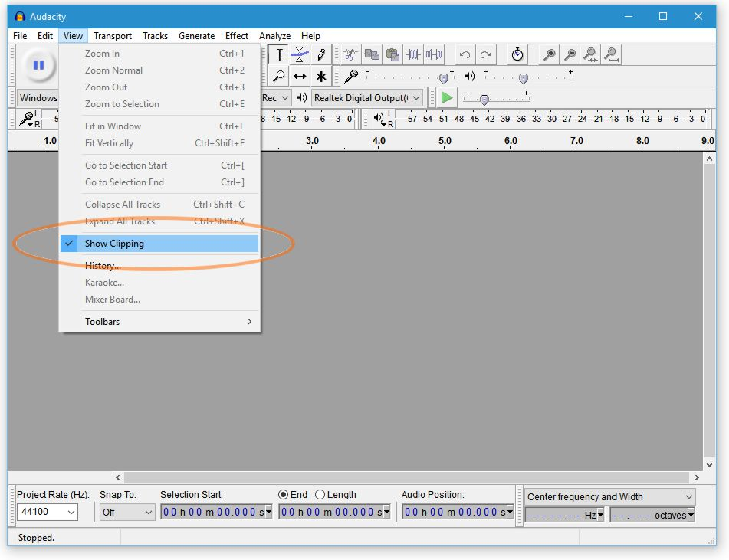The height and width of the screenshot is (560, 729).
Task: Open the Effect menu
Action: point(237,36)
